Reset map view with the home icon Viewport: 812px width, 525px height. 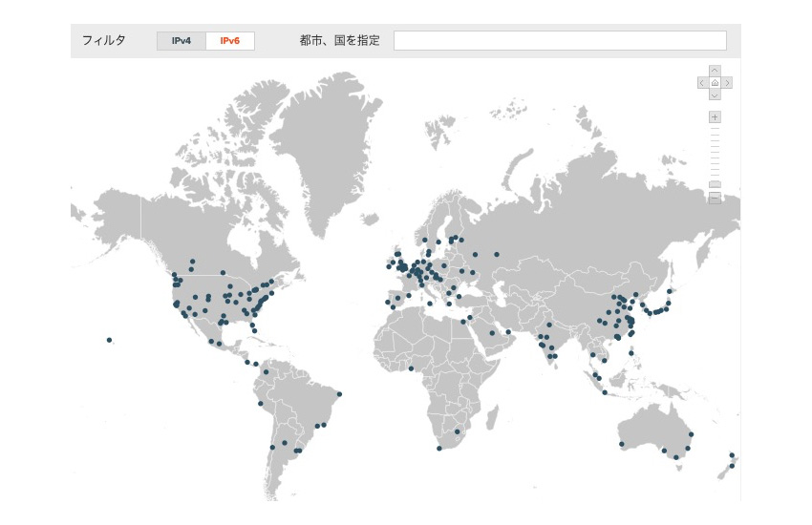pos(715,83)
